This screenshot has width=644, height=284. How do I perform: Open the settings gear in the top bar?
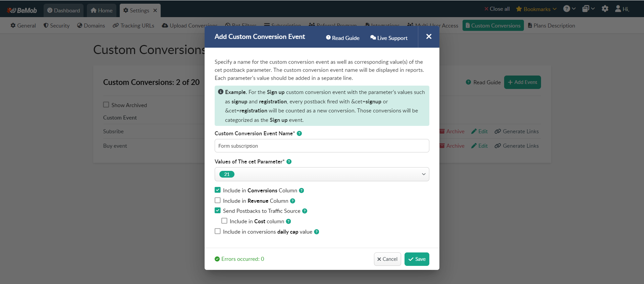click(605, 9)
